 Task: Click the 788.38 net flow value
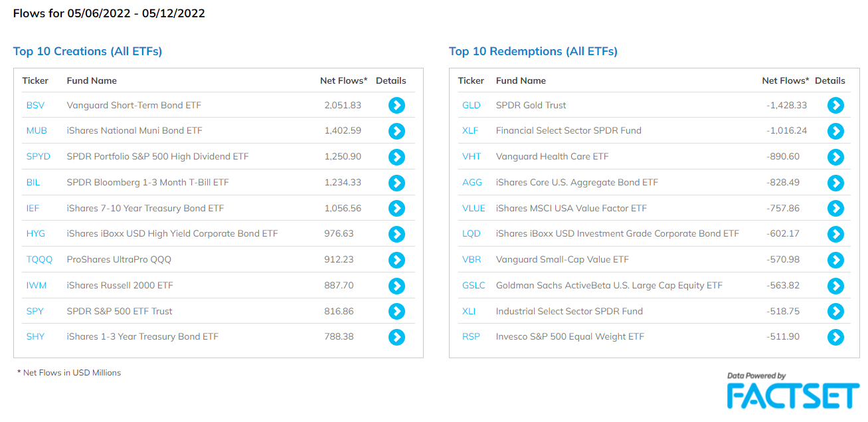click(x=339, y=336)
